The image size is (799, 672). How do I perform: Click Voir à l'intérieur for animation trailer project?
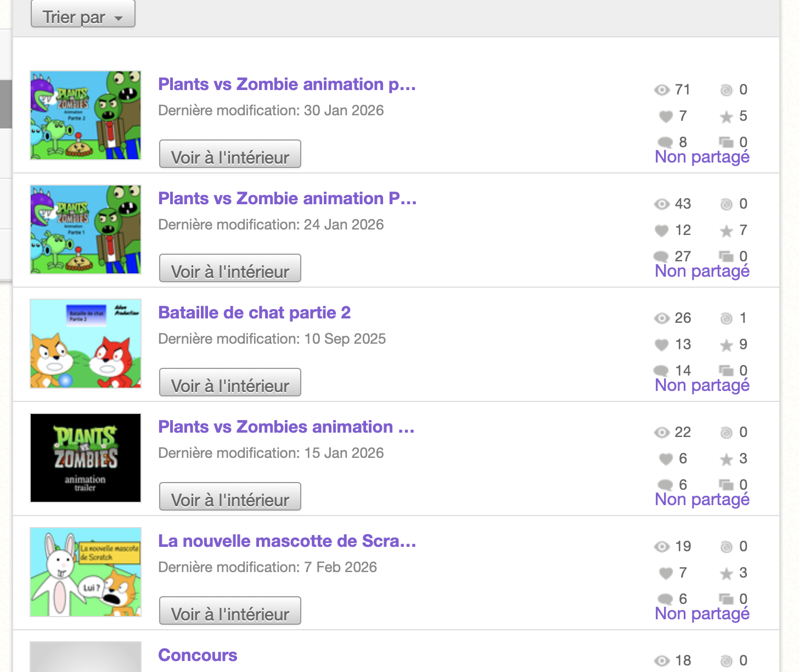230,497
